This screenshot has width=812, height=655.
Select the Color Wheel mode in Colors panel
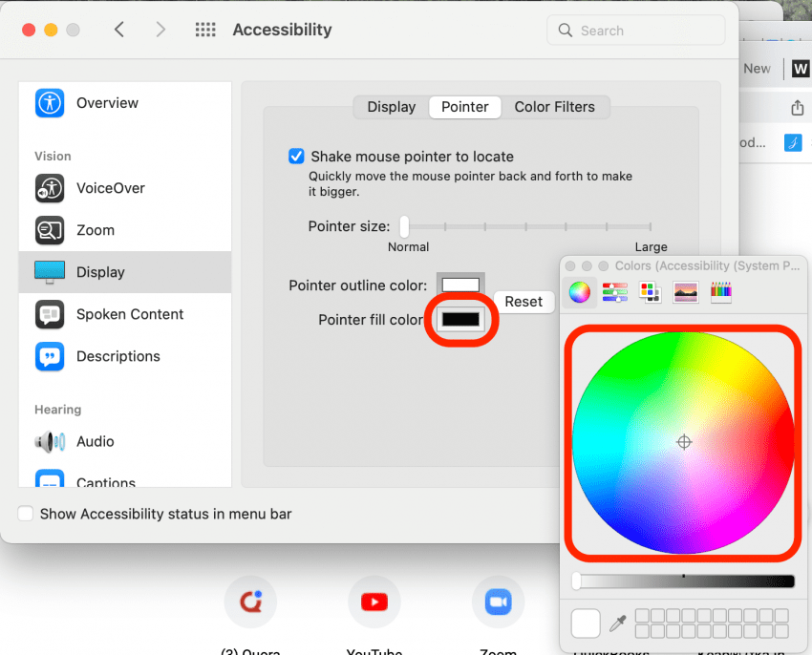pyautogui.click(x=579, y=292)
